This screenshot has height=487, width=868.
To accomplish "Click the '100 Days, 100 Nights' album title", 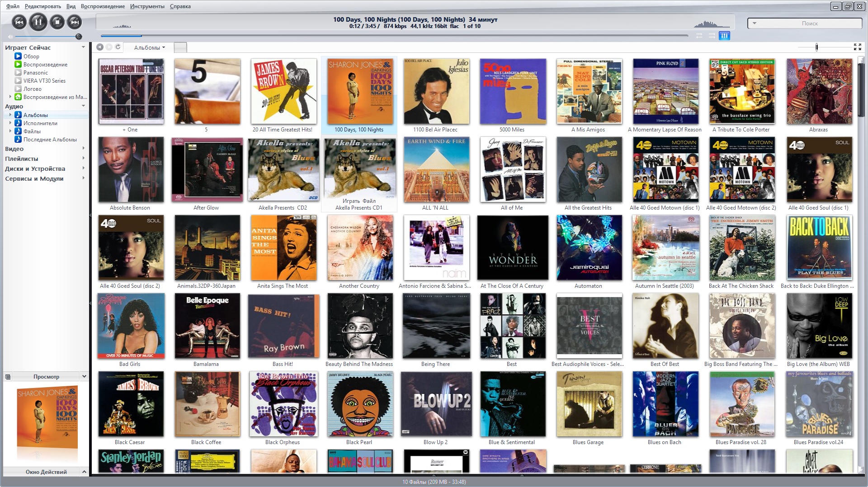I will 359,130.
